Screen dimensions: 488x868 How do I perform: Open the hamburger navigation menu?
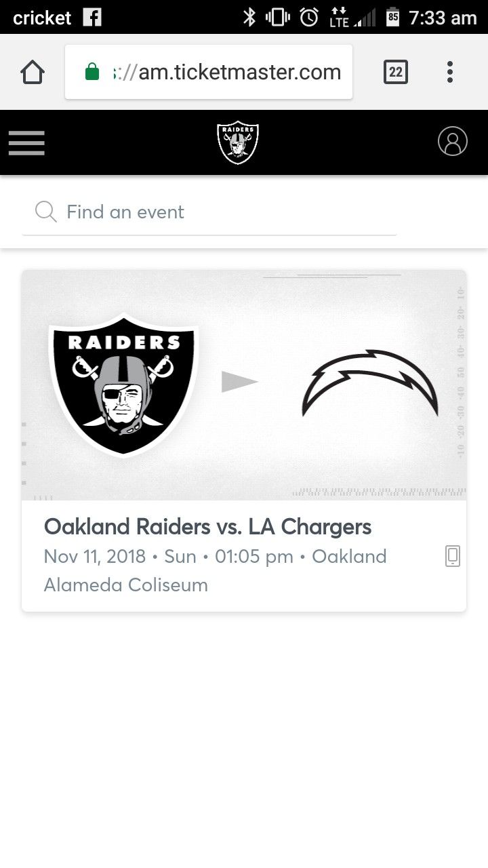(x=26, y=142)
